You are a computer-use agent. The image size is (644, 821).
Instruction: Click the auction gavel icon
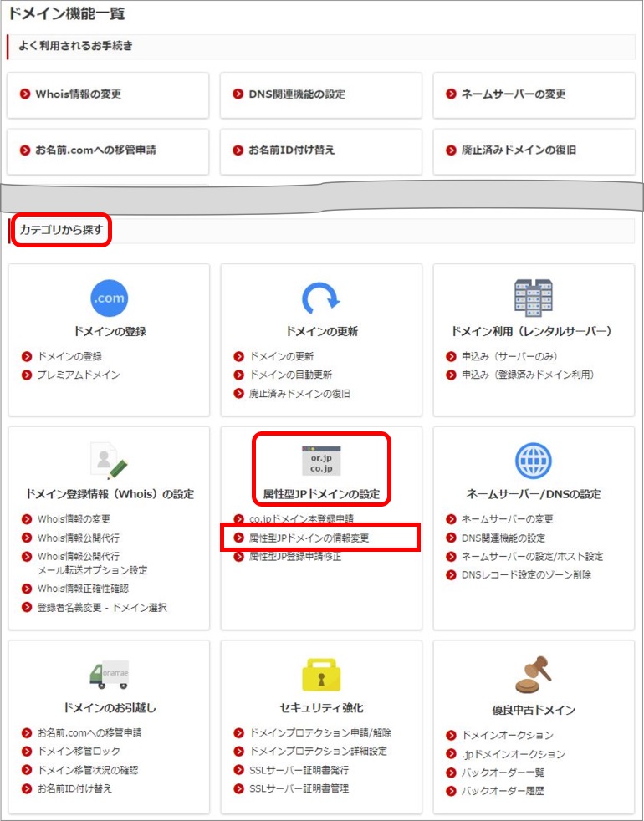[x=533, y=675]
